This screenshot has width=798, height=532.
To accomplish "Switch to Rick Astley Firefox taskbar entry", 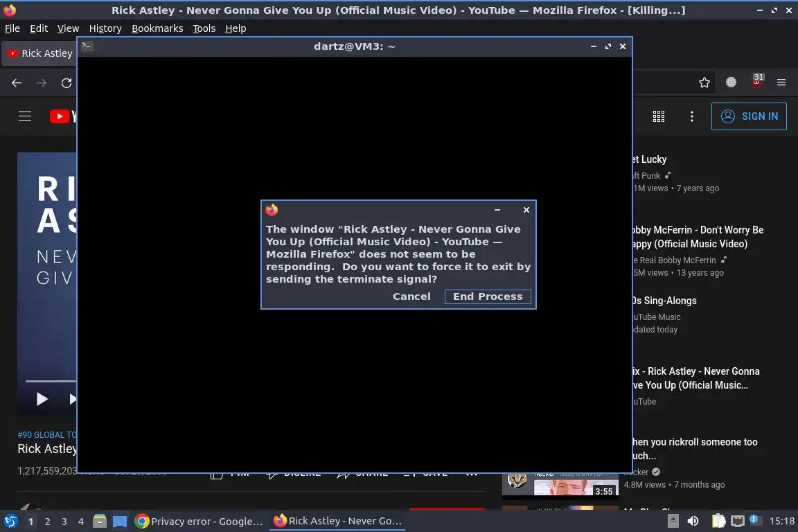I will [x=337, y=521].
